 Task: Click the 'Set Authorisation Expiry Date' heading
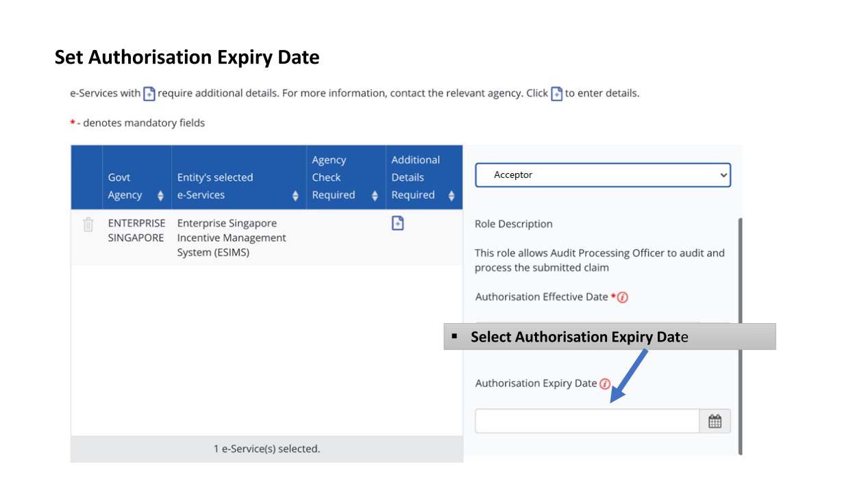pyautogui.click(x=187, y=57)
